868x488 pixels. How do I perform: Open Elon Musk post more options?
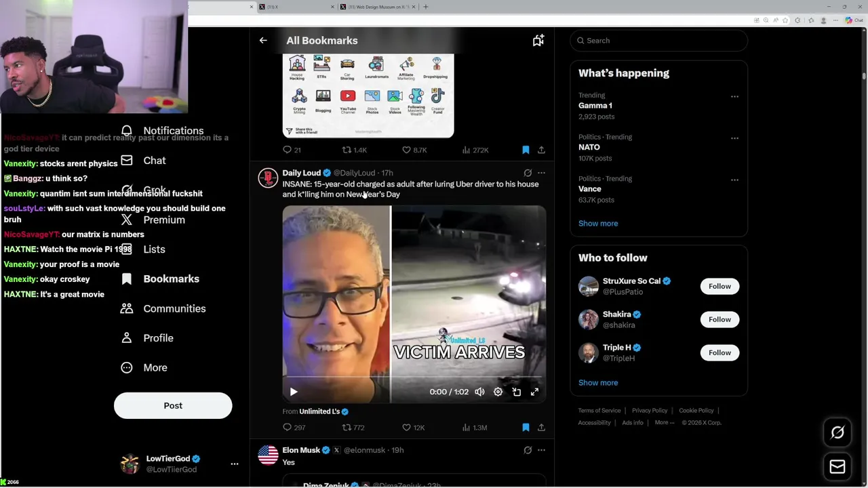[x=541, y=450]
